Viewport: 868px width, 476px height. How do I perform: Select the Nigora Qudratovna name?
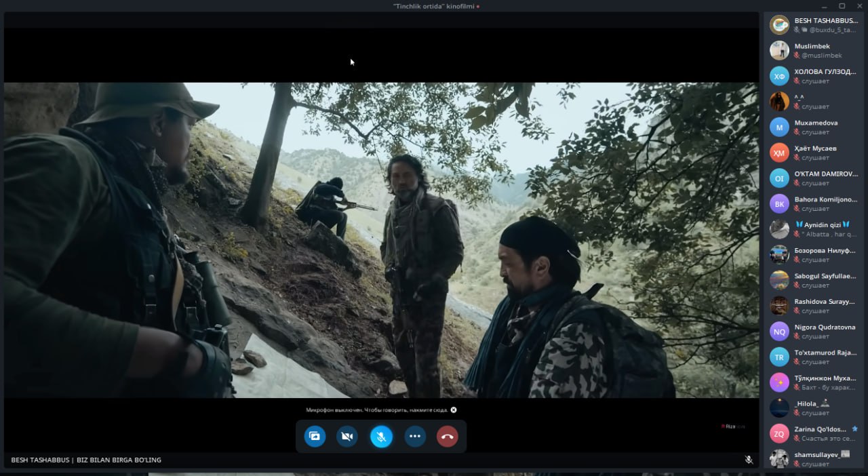[x=825, y=327]
